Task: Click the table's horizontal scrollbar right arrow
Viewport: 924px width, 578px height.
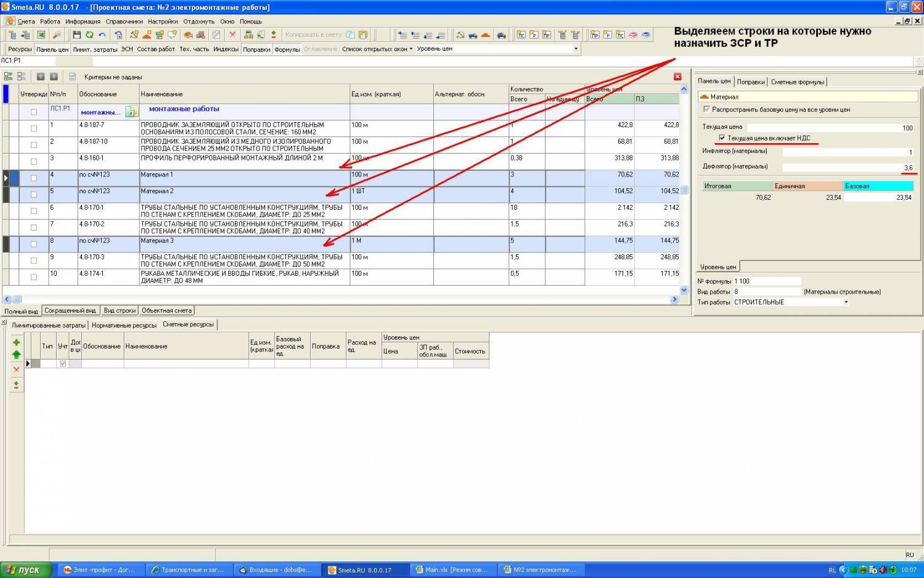Action: point(674,299)
